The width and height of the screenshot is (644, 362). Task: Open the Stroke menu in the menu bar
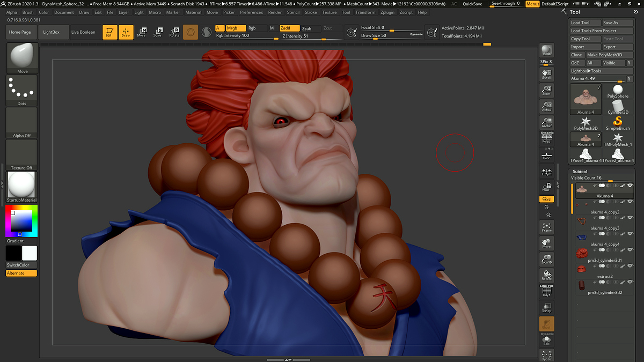coord(311,12)
